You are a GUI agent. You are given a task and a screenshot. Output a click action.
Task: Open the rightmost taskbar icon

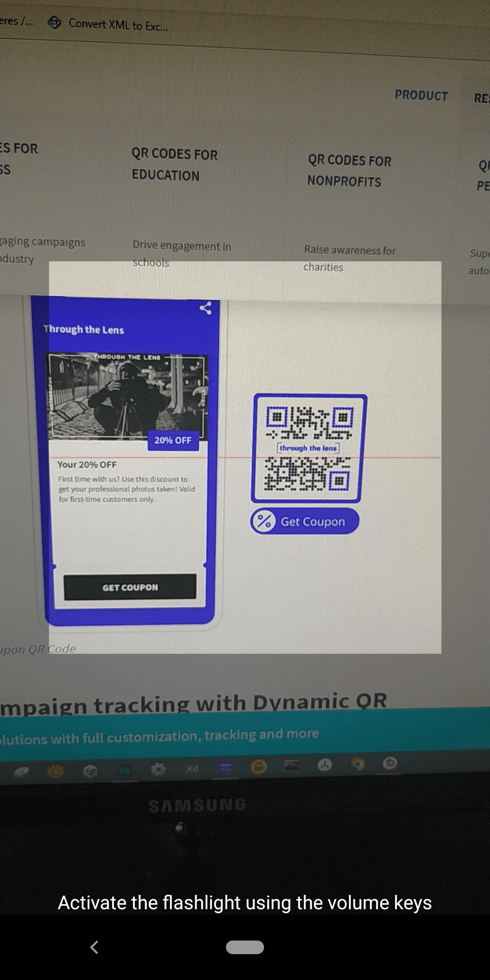coord(390,763)
